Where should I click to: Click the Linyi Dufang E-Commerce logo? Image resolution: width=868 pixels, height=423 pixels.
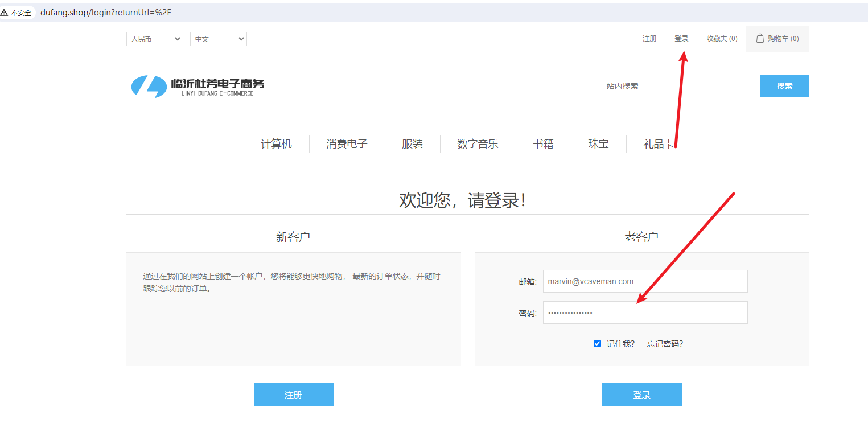coord(198,86)
